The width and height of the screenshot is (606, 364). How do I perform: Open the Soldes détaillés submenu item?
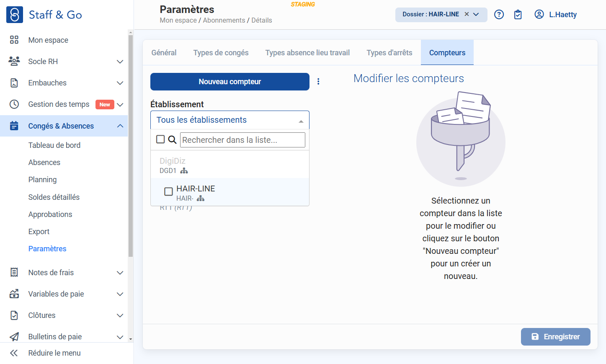(54, 197)
